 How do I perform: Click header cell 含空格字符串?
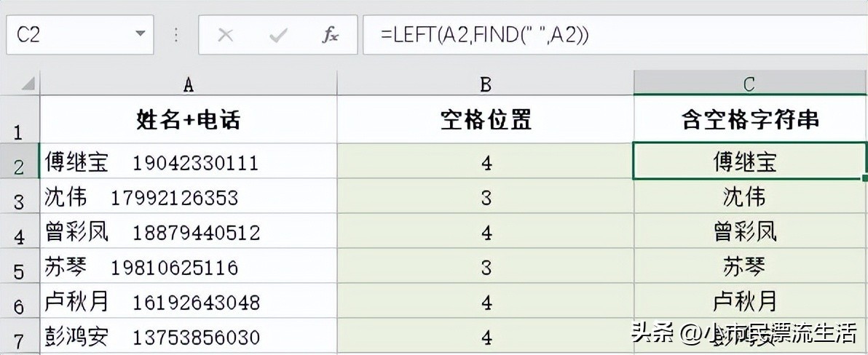point(749,120)
